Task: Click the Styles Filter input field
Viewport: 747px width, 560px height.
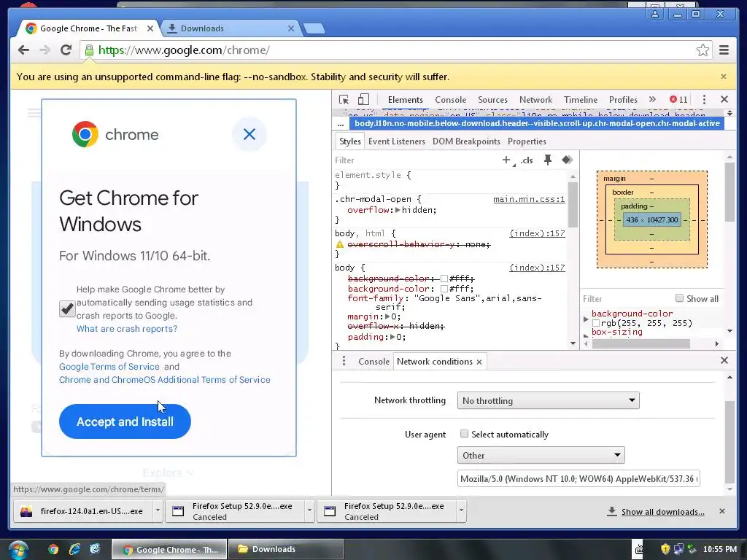Action: [414, 160]
